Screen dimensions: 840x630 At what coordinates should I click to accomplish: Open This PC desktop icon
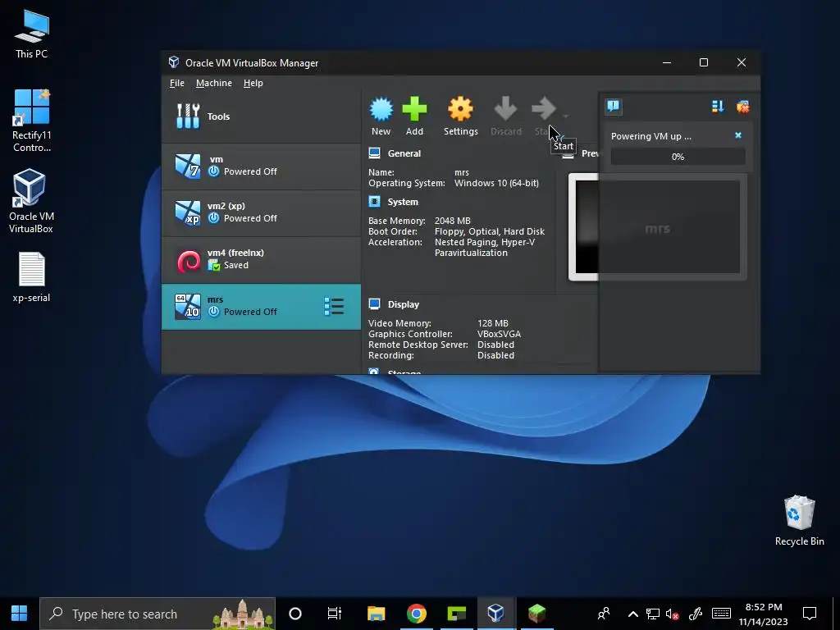point(32,34)
